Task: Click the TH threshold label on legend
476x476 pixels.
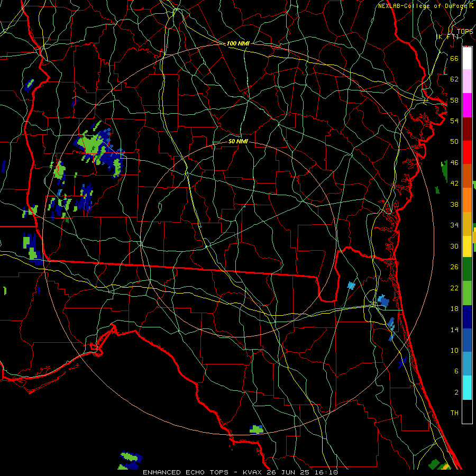Action: click(x=454, y=413)
